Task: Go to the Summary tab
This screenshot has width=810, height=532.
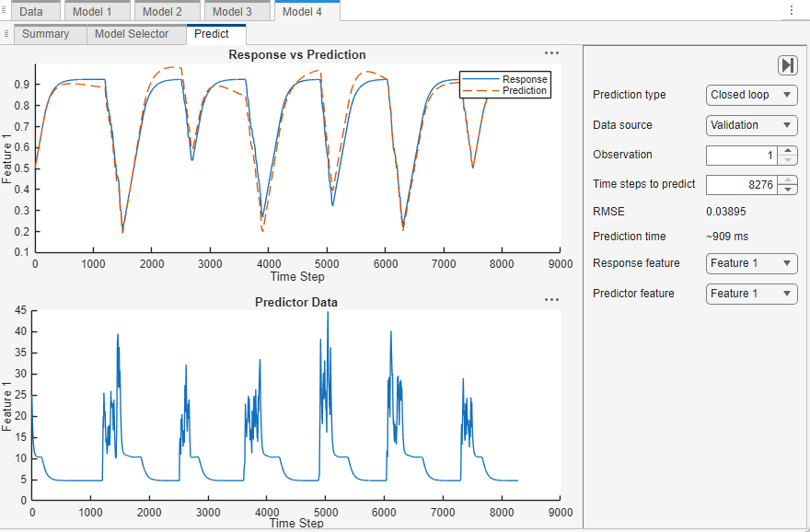Action: click(x=45, y=34)
